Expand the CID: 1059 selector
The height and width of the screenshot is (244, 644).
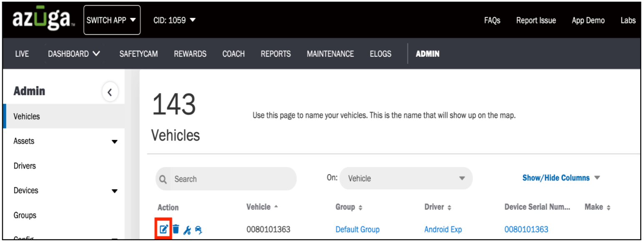(x=174, y=20)
